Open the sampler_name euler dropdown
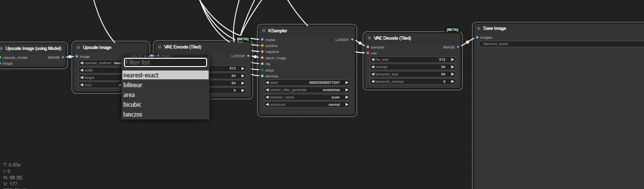Screen dimensions: 644x189 point(307,97)
